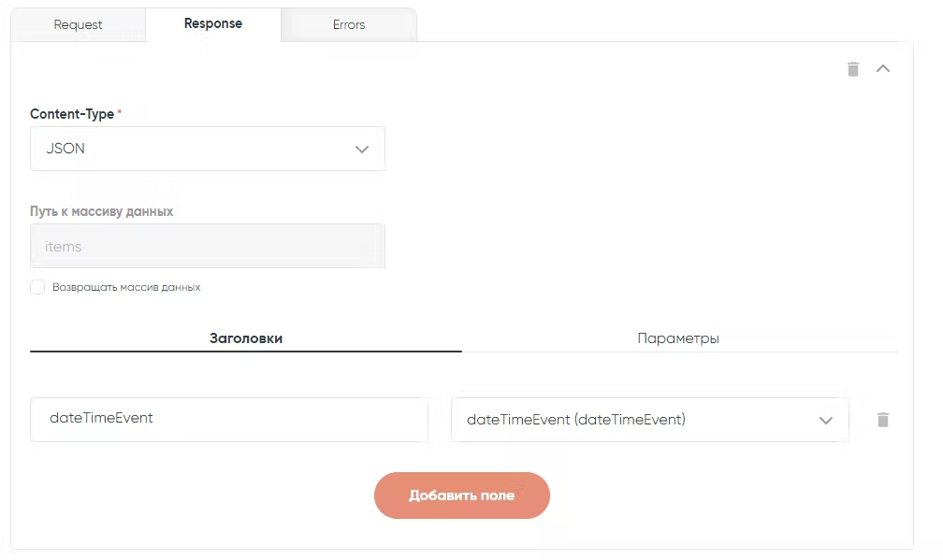The height and width of the screenshot is (560, 943).
Task: Remove the dateTimeEvent row with its trash icon
Action: pos(882,420)
